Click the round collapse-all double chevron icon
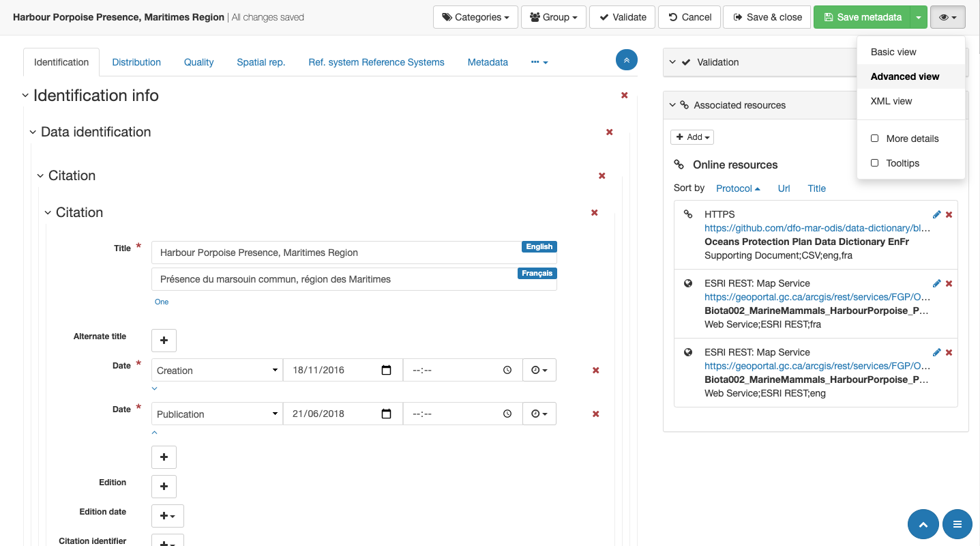 [x=627, y=60]
